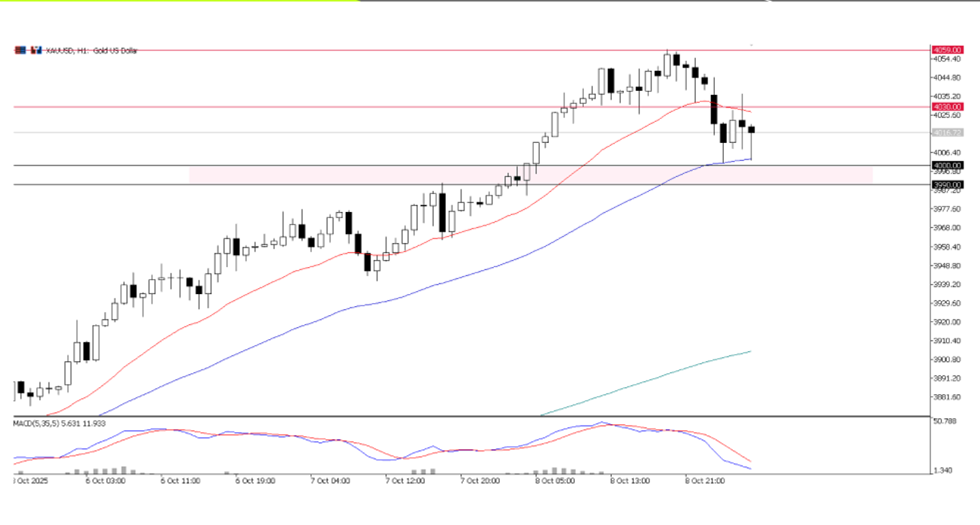
Task: Click the quotes grid icon beside the symbol name
Action: 20,50
